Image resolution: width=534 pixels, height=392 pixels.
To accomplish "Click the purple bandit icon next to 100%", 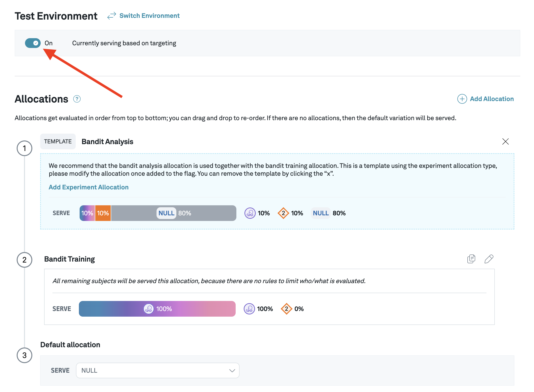I will pos(249,309).
